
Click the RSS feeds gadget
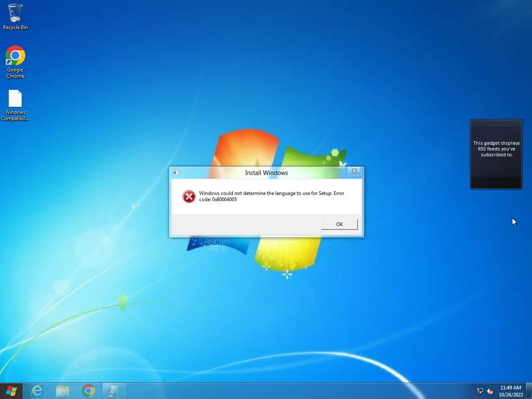tap(496, 154)
